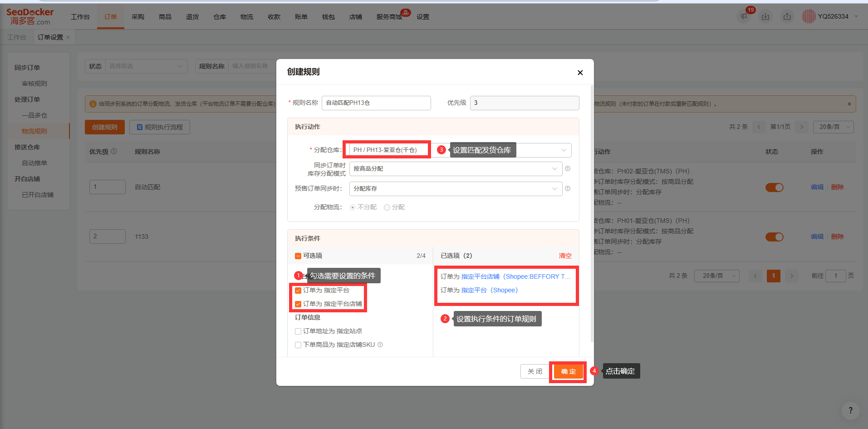Click priority input of 1133 rule row
Screen dimensions: 868x429
[x=108, y=237]
